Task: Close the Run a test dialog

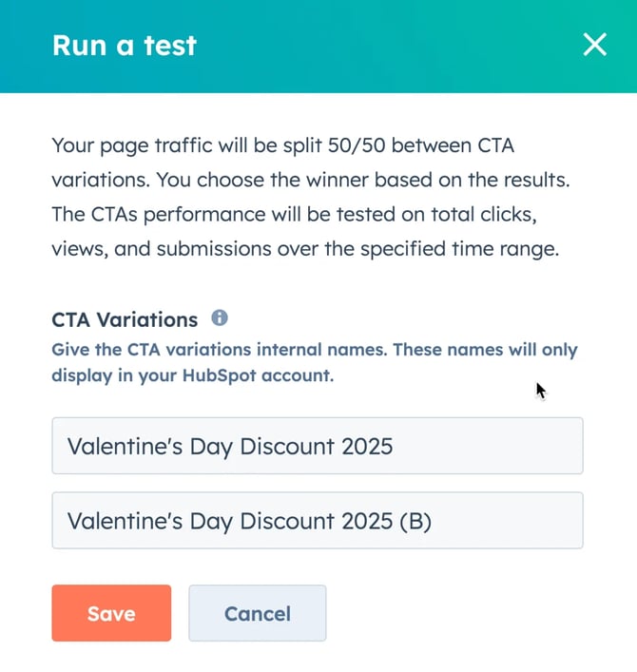Action: point(594,45)
